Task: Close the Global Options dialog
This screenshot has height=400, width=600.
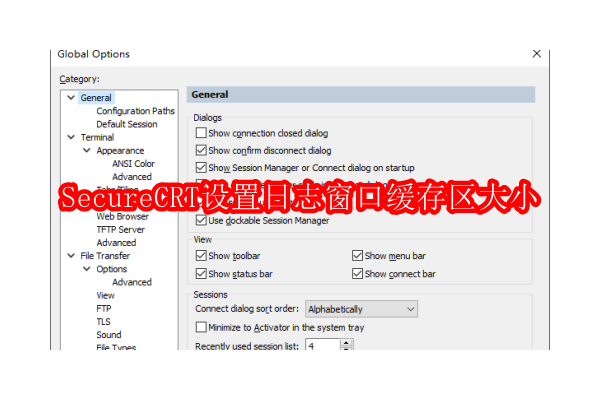Action: pyautogui.click(x=536, y=54)
